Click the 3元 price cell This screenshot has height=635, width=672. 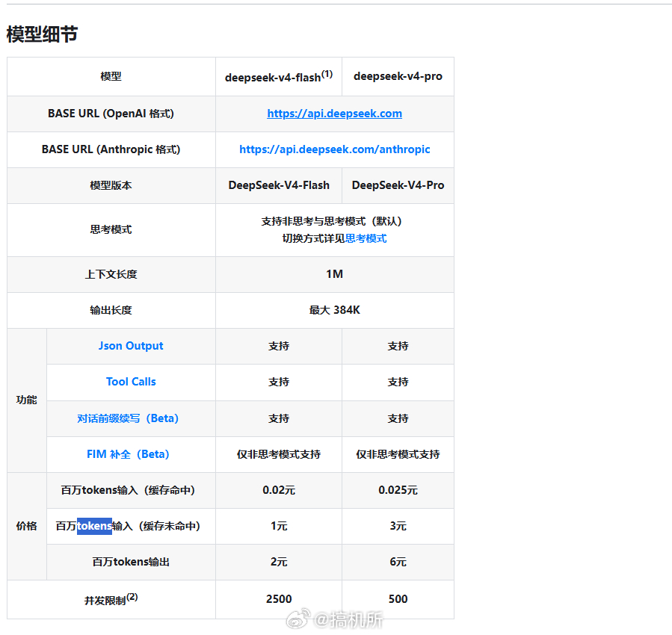398,526
